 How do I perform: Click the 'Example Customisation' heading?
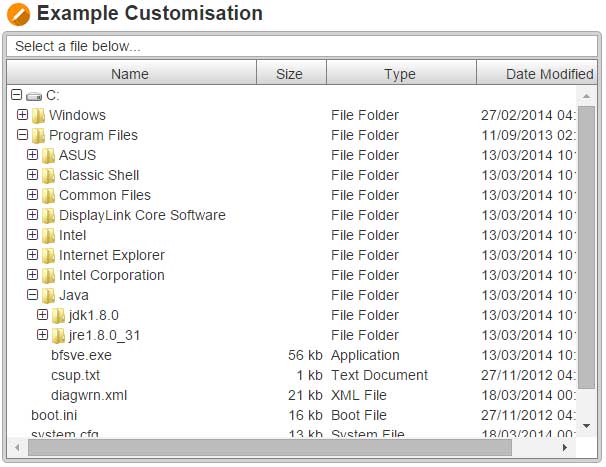click(x=150, y=14)
